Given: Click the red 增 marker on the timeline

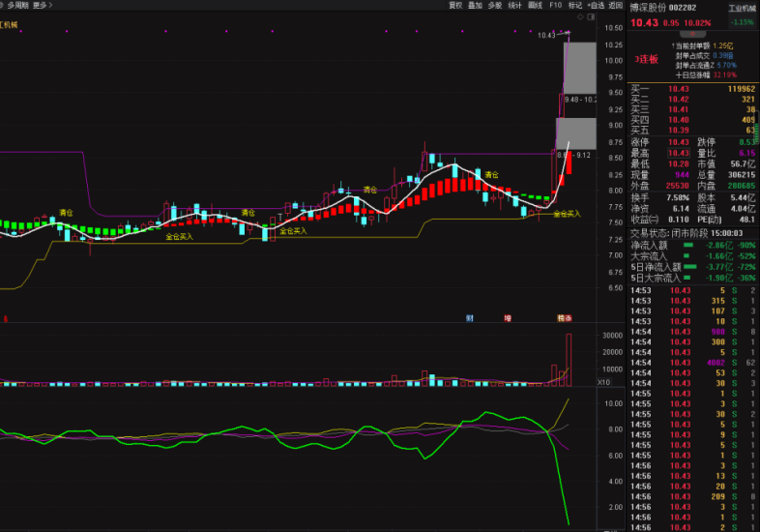Looking at the screenshot, I should [508, 317].
